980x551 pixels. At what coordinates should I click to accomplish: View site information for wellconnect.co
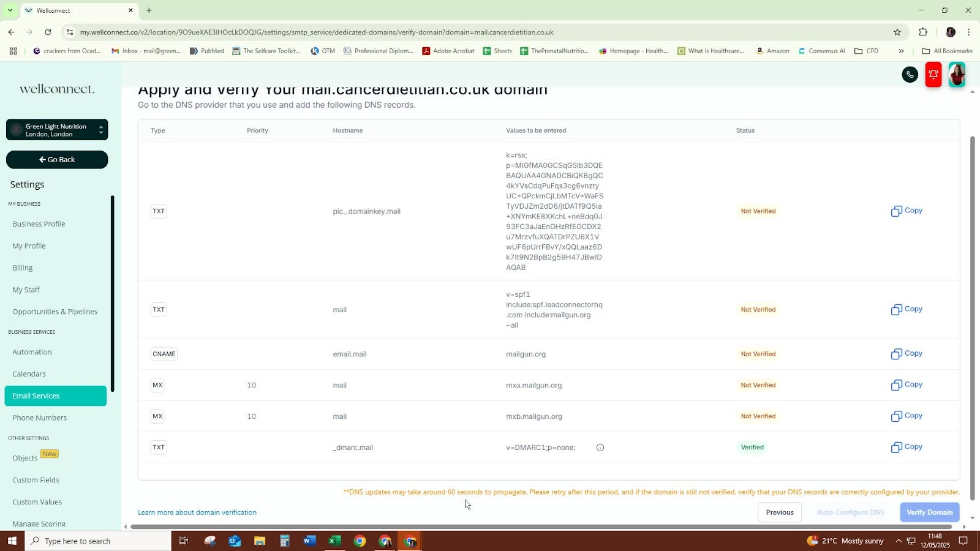point(70,32)
